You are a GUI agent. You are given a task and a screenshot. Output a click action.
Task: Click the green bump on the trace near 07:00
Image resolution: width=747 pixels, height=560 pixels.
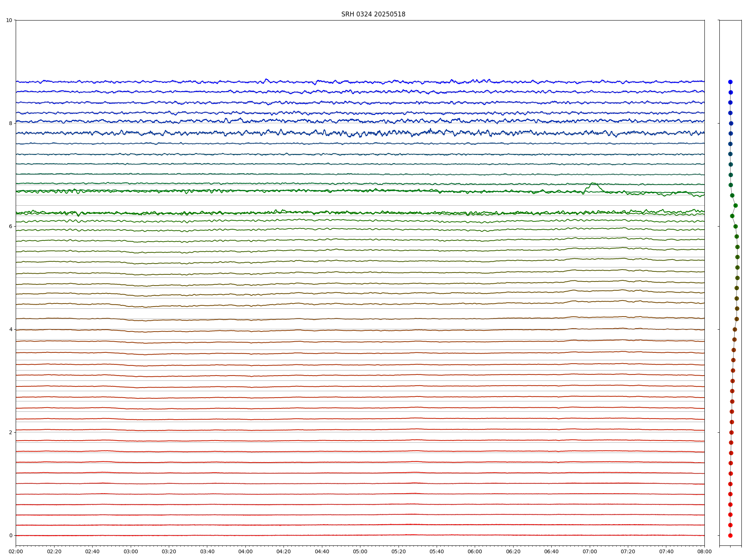(x=593, y=184)
